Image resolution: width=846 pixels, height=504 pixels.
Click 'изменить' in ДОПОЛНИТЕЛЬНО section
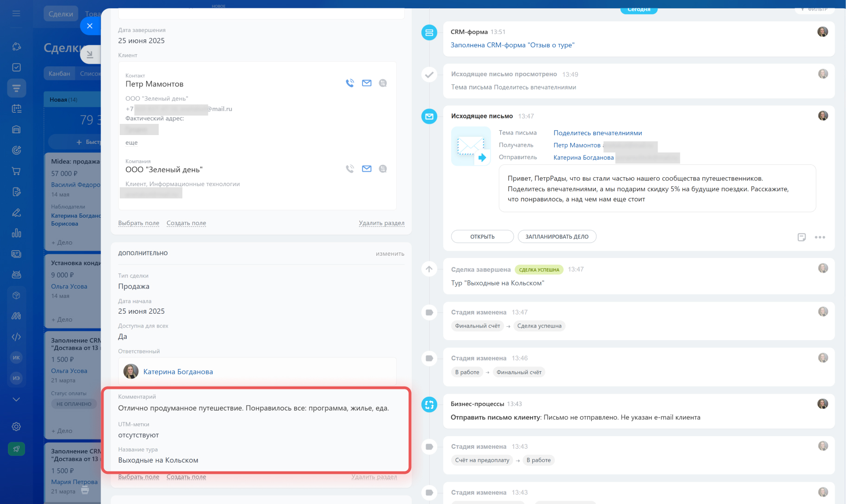tap(390, 254)
